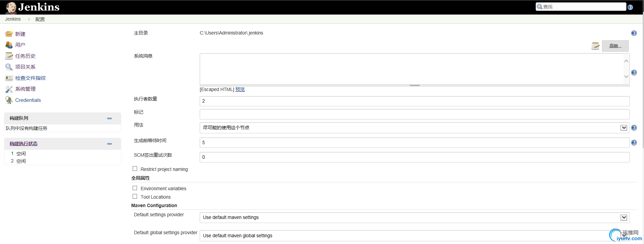Screen dimensions: 644x244
Task: Enable Tool Locations checkbox
Action: click(135, 196)
